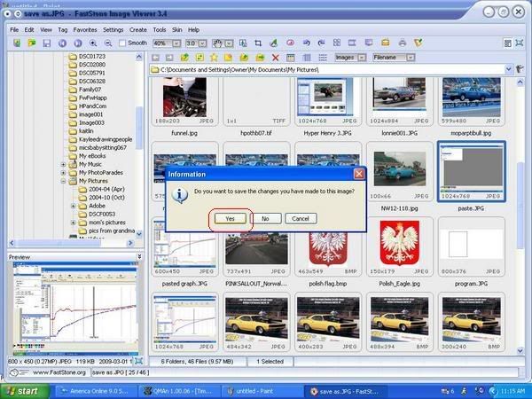Switch to America Online taskbar button
This screenshot has height=399, width=532.
96,391
